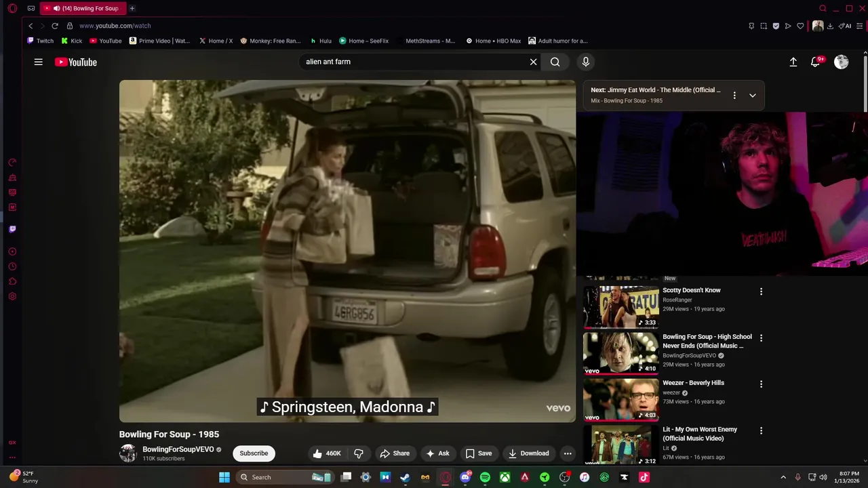This screenshot has width=868, height=488.
Task: Like the video with thumbs up
Action: click(x=326, y=453)
